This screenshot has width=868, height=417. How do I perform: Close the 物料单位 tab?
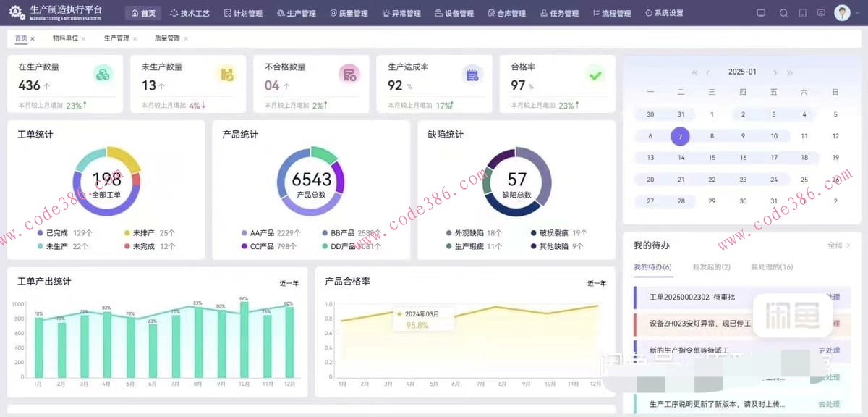click(82, 38)
